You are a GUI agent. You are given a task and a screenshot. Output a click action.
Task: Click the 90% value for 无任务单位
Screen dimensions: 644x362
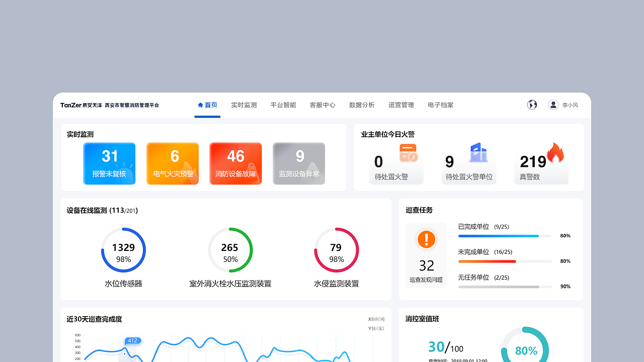point(566,287)
